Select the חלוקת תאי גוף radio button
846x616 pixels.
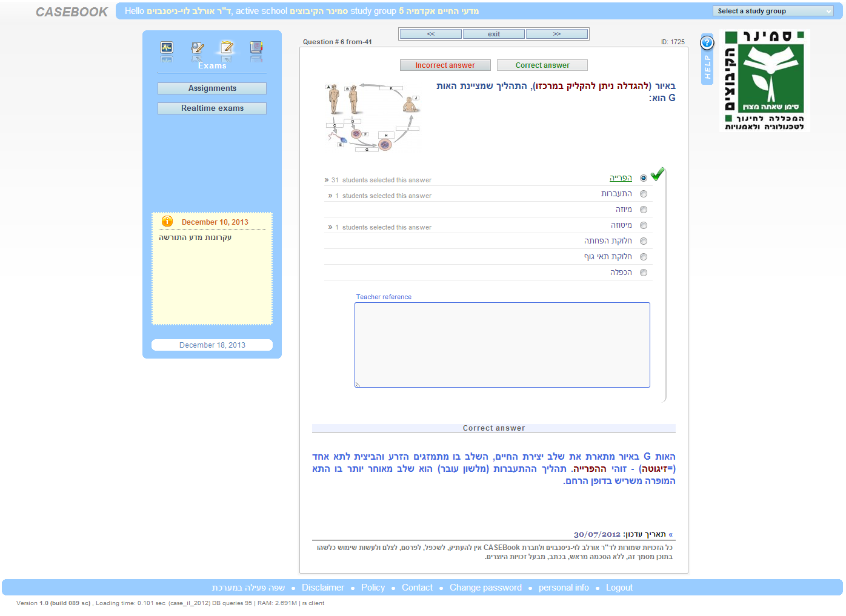[x=644, y=257]
